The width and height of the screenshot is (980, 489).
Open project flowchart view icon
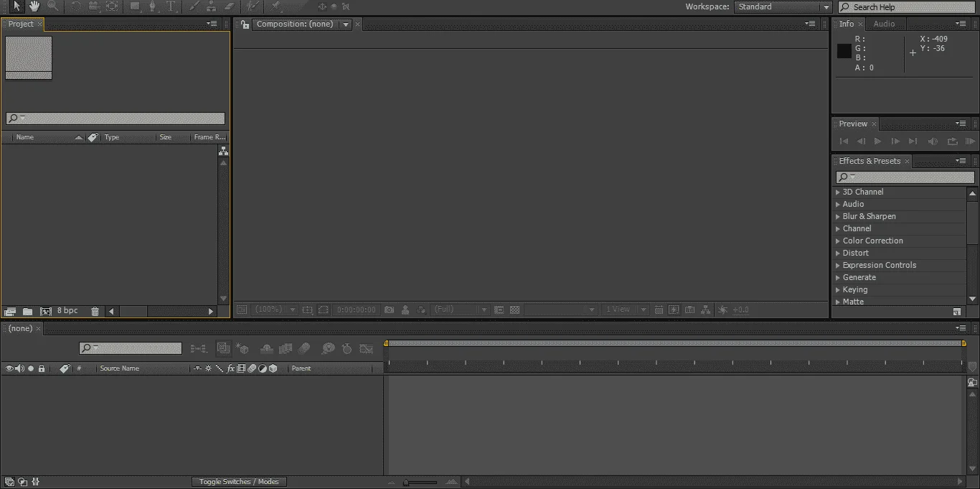coord(223,151)
